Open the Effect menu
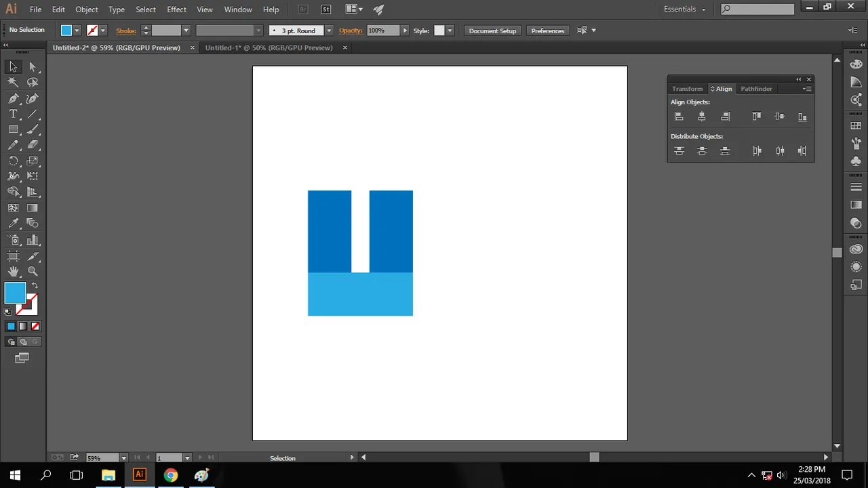The image size is (868, 488). pyautogui.click(x=176, y=9)
